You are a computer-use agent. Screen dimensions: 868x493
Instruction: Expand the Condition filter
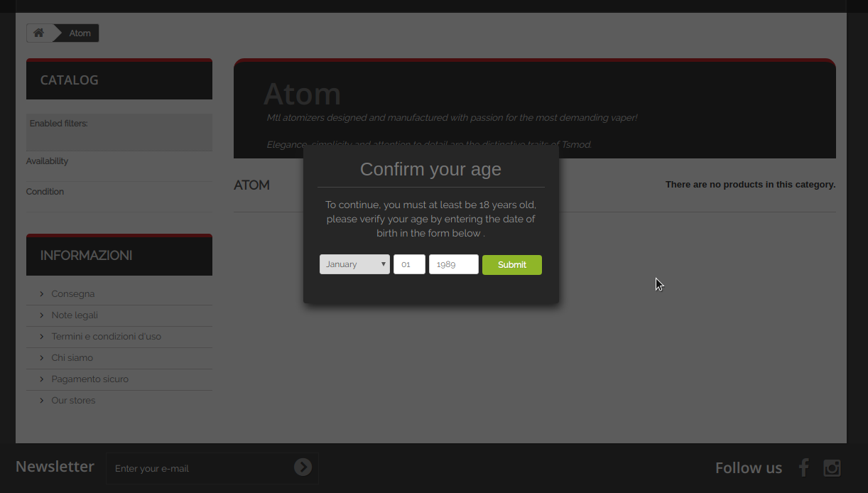pos(45,192)
